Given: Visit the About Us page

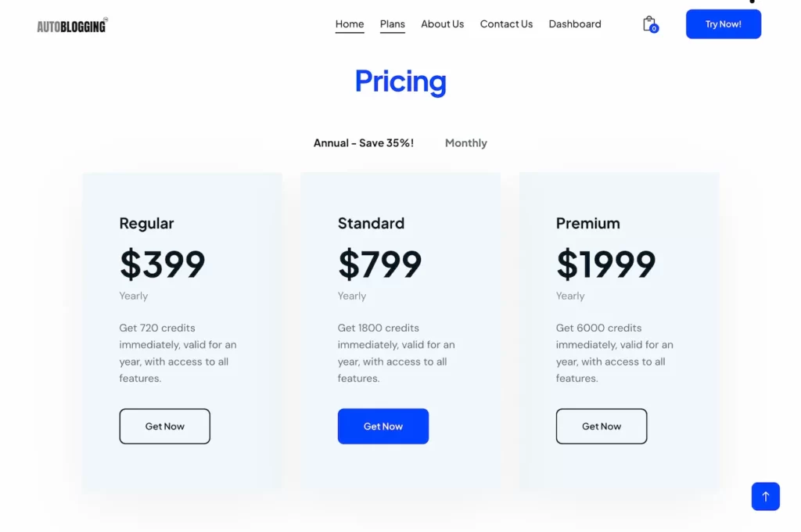Looking at the screenshot, I should coord(442,23).
